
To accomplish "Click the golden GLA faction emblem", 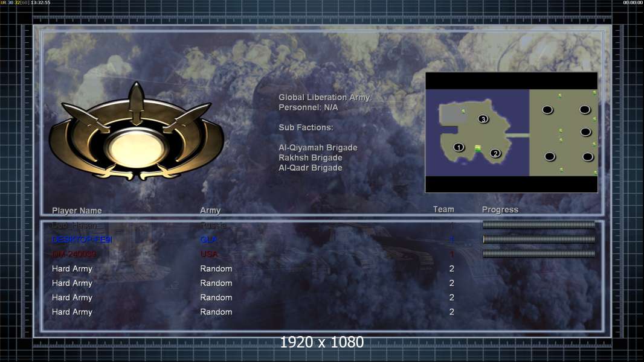I will 137,132.
